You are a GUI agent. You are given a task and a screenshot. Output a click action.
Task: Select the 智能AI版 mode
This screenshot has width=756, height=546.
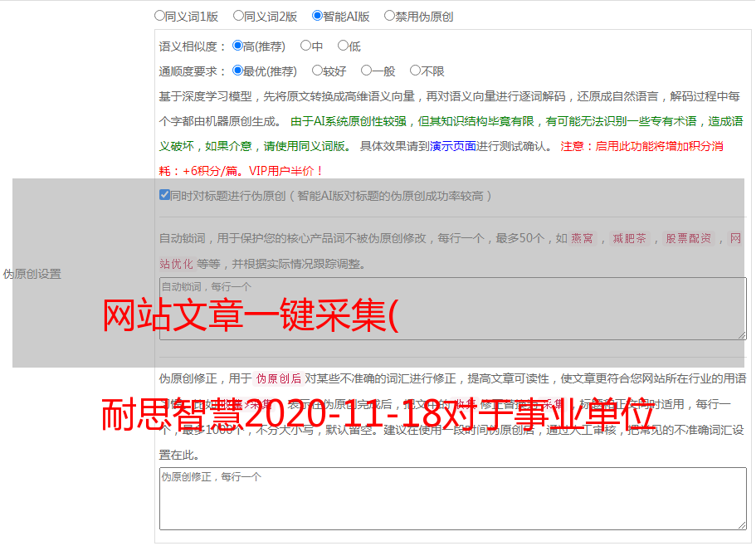tap(317, 16)
